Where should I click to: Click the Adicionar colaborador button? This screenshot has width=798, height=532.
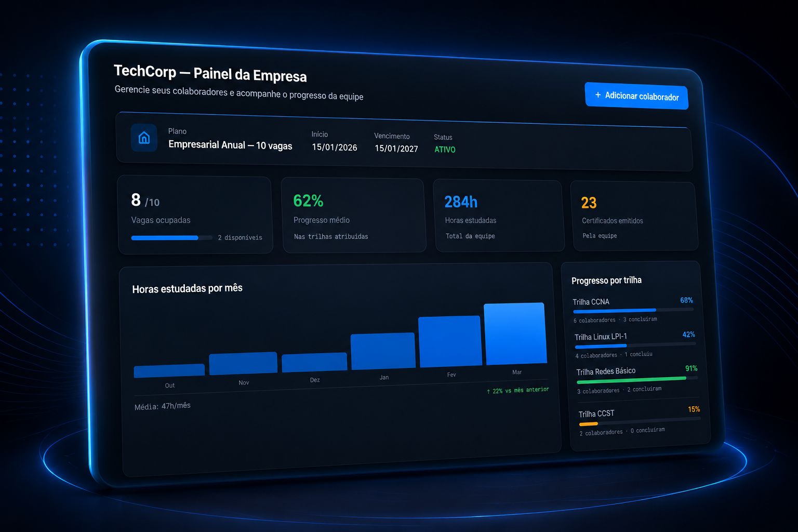pyautogui.click(x=636, y=96)
